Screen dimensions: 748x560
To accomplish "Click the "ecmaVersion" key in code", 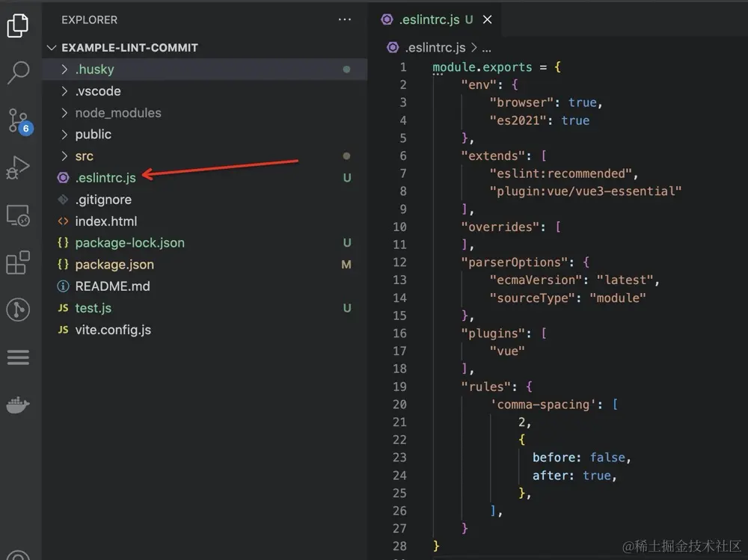I will pyautogui.click(x=536, y=280).
